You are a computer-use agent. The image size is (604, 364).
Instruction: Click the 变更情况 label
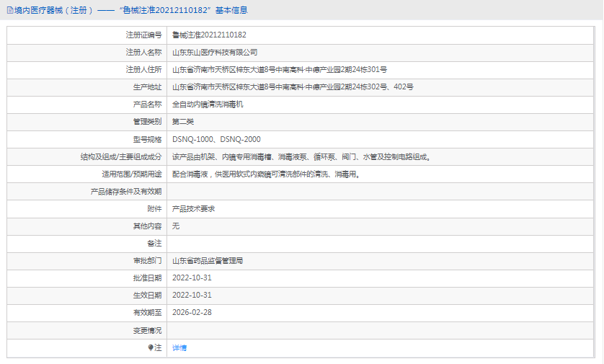coord(148,331)
